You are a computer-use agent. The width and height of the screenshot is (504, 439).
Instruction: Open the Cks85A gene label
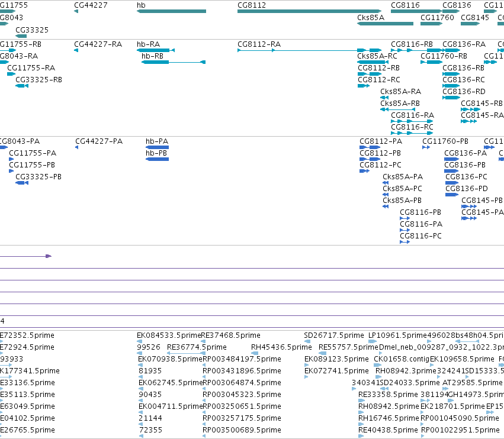click(x=371, y=17)
